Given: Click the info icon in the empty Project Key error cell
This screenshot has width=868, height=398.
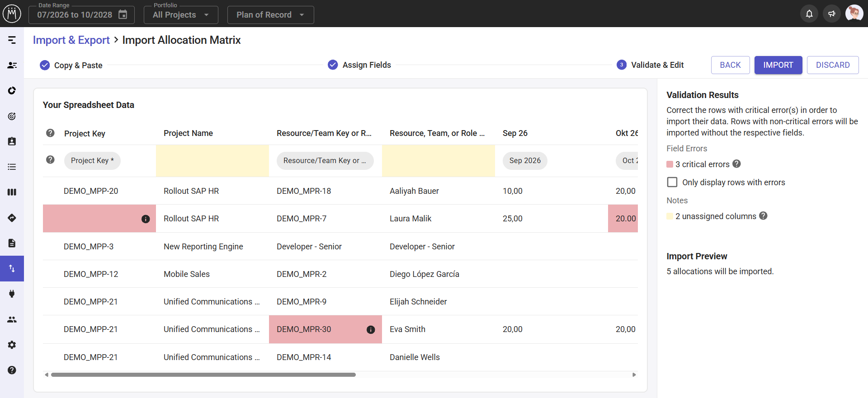Looking at the screenshot, I should point(146,219).
